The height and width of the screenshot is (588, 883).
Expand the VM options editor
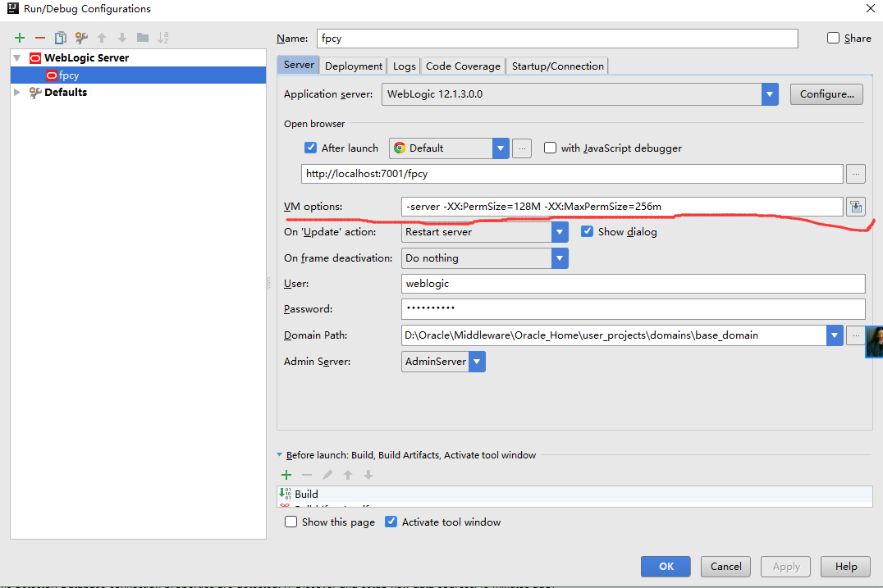[x=856, y=207]
